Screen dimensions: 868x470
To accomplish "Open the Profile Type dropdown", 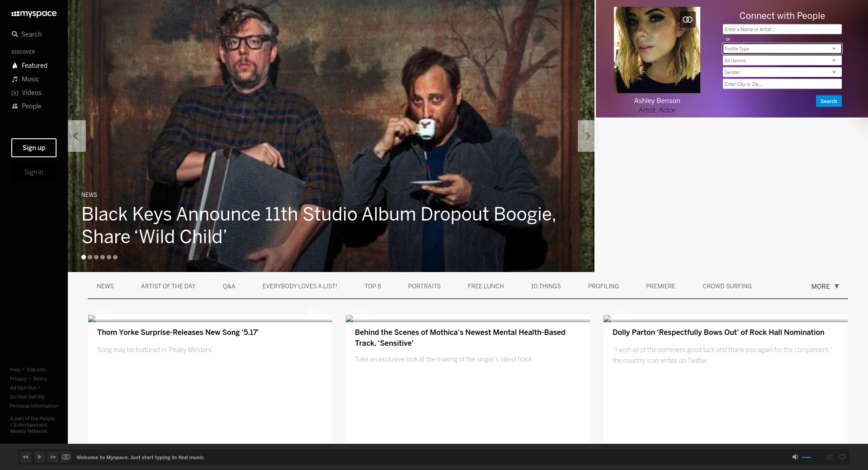I will point(782,49).
